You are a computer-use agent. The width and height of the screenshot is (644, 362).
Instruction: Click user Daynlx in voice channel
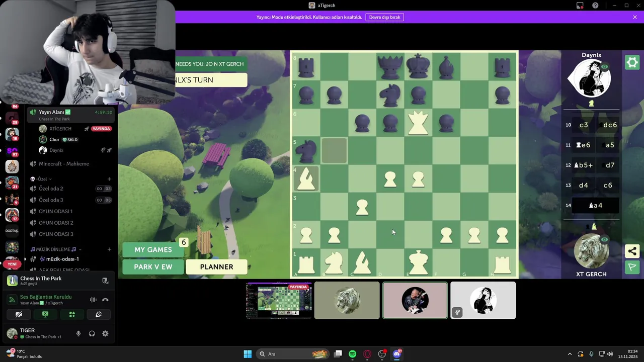click(x=56, y=150)
